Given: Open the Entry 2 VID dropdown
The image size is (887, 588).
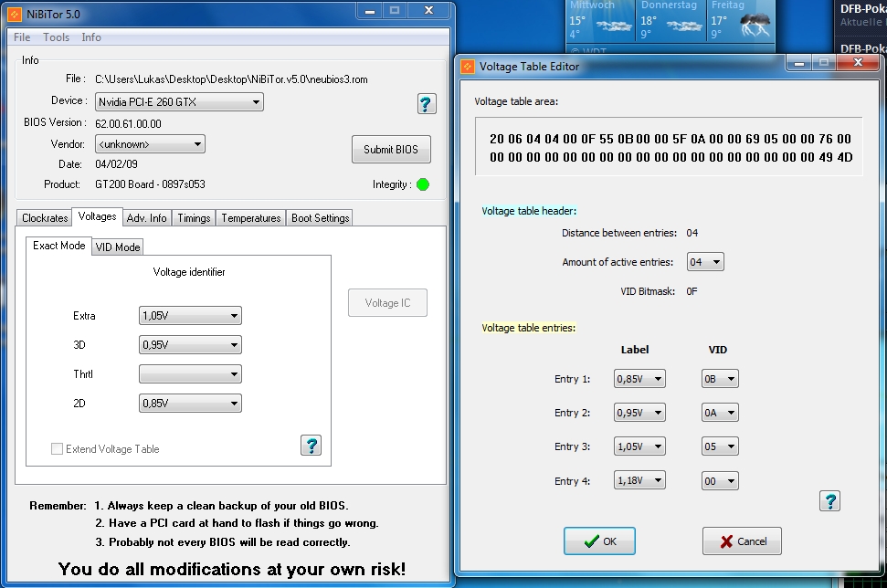Looking at the screenshot, I should coord(720,413).
